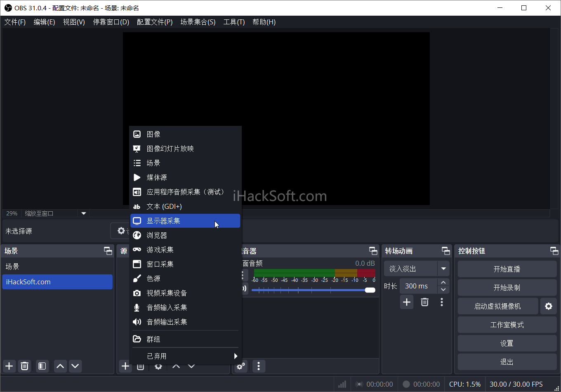Open scene filters icon
The height and width of the screenshot is (392, 561).
(x=42, y=366)
